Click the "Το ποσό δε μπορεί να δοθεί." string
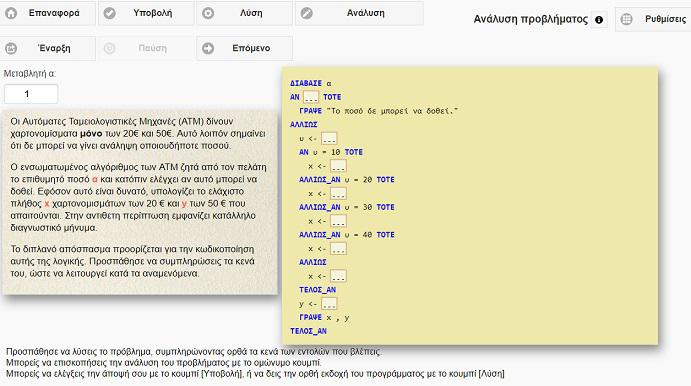Image resolution: width=691 pixels, height=386 pixels. (392, 111)
